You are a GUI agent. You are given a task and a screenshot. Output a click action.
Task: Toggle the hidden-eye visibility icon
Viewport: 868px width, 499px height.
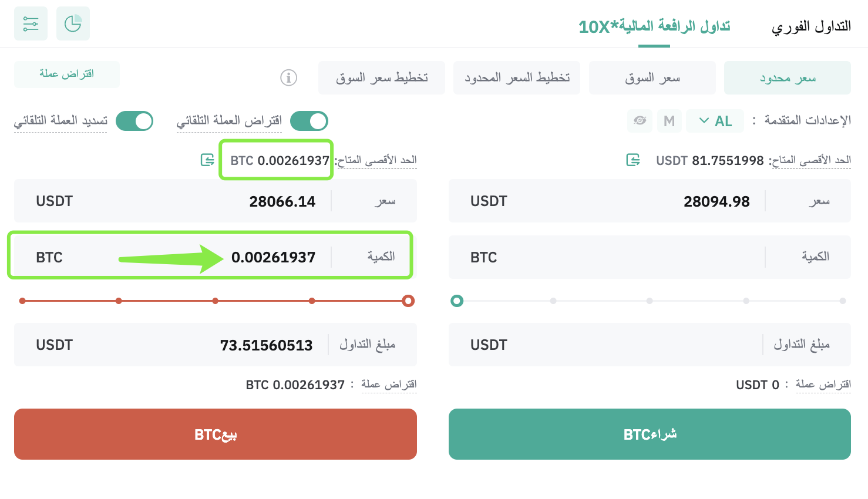tap(640, 121)
